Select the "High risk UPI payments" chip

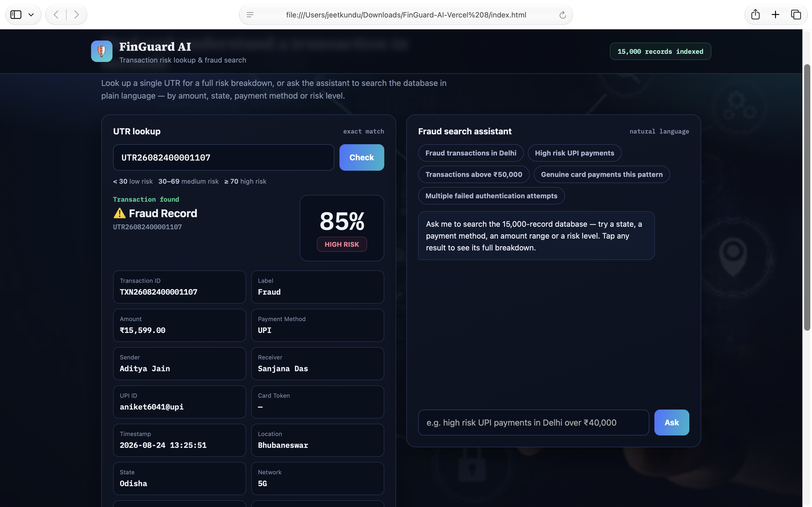(574, 153)
